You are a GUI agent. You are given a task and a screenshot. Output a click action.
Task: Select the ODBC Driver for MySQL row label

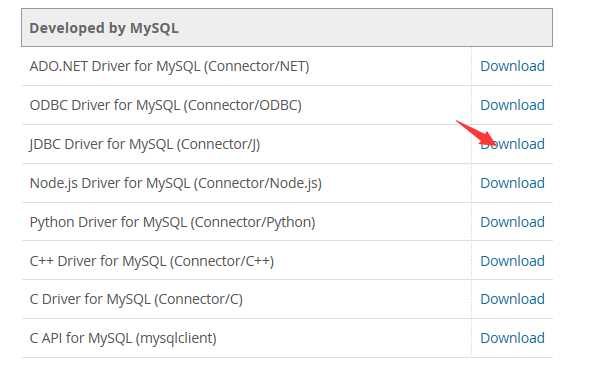tap(166, 105)
